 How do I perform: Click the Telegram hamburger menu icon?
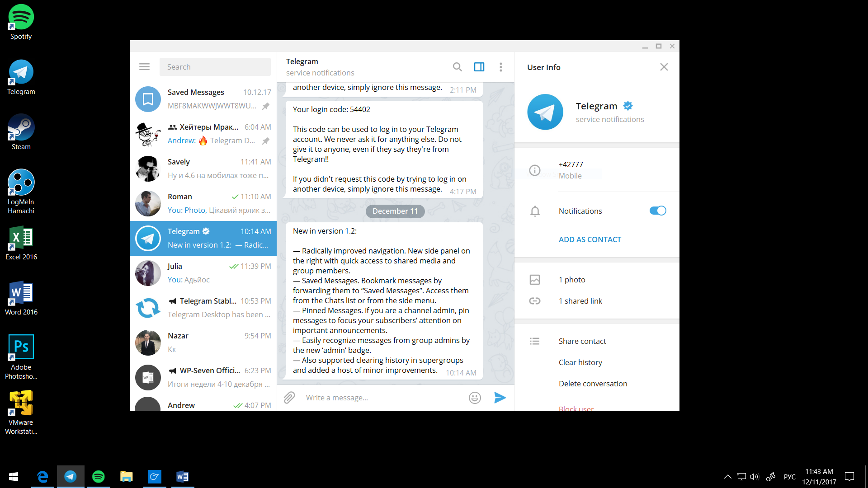point(144,67)
